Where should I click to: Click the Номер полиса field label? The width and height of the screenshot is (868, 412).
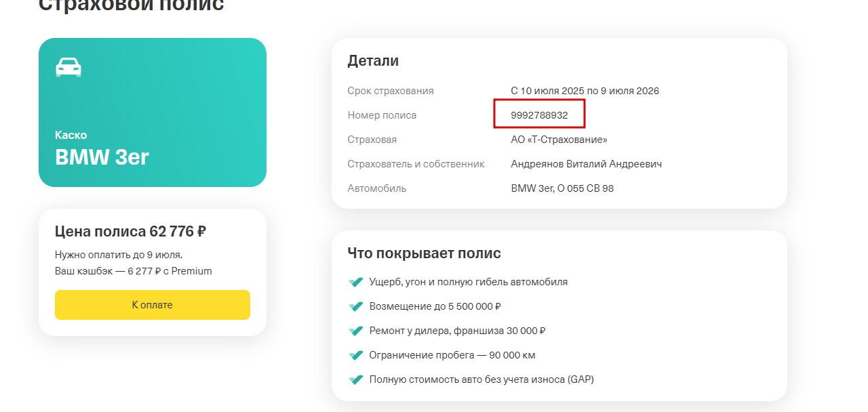tap(382, 115)
